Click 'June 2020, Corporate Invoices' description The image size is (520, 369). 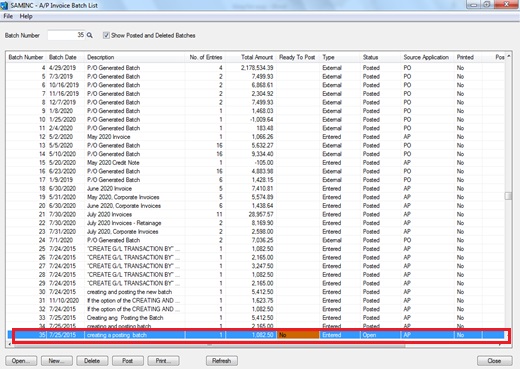coord(124,206)
